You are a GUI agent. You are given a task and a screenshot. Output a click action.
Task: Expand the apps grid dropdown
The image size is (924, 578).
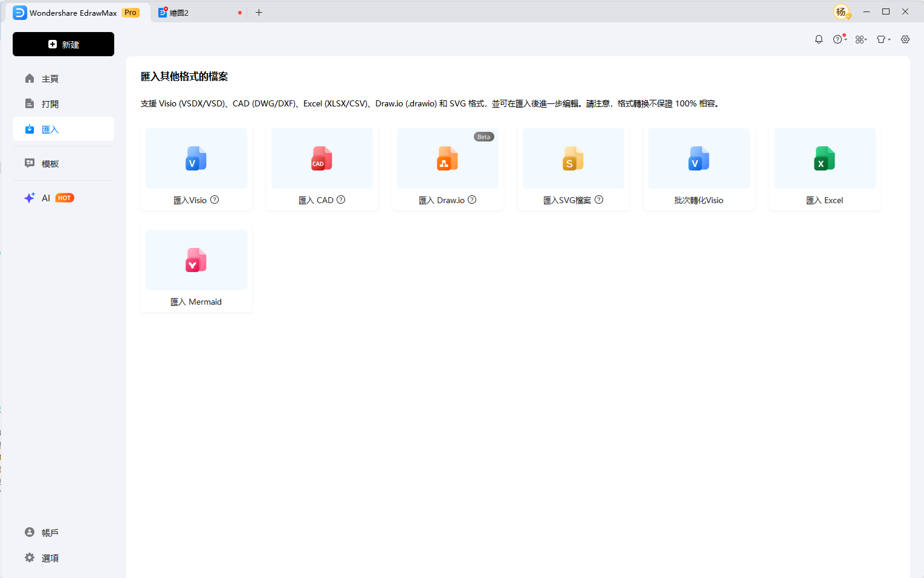(861, 39)
